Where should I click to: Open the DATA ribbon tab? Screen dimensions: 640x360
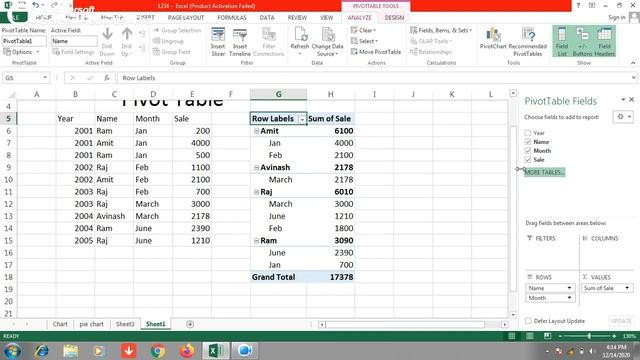(x=267, y=18)
